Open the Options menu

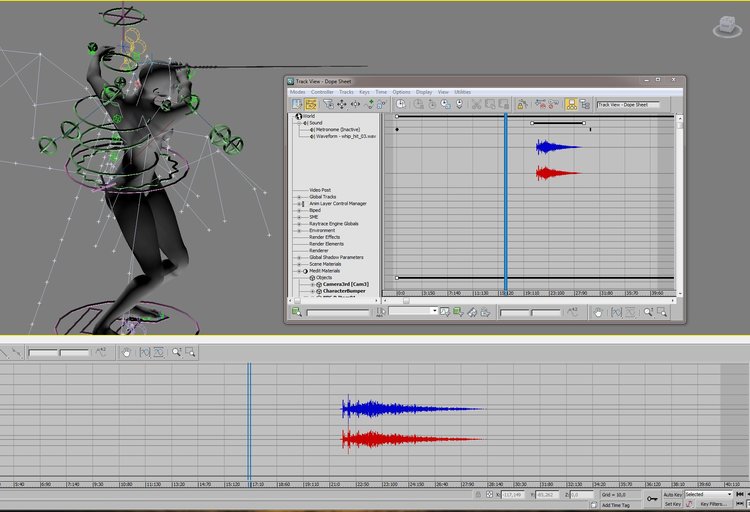point(401,92)
